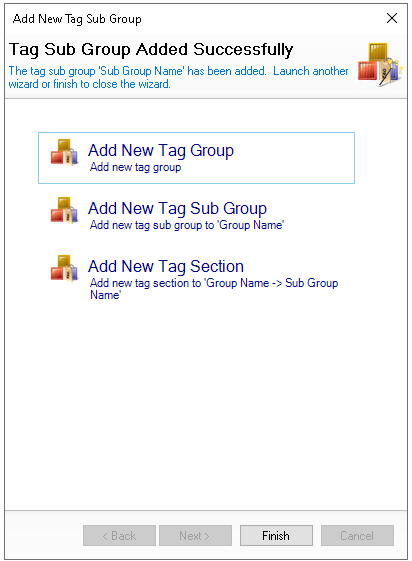This screenshot has width=412, height=561.
Task: Click the dialog title bar text
Action: (77, 19)
